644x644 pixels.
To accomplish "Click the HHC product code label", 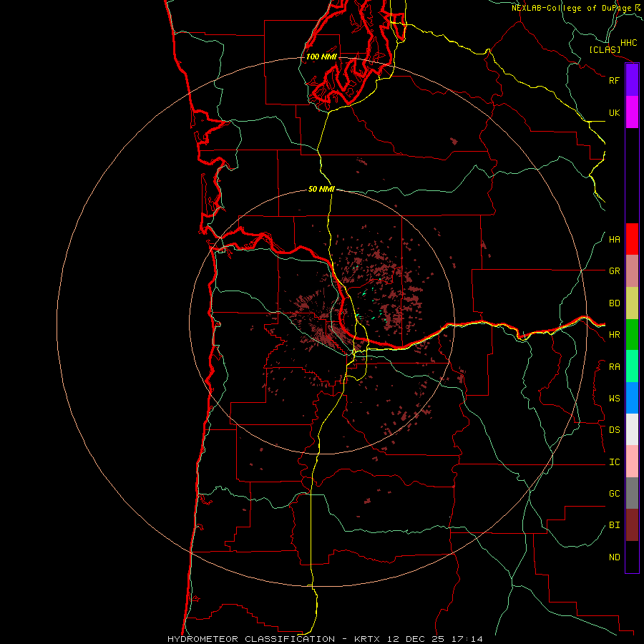I will [x=629, y=43].
